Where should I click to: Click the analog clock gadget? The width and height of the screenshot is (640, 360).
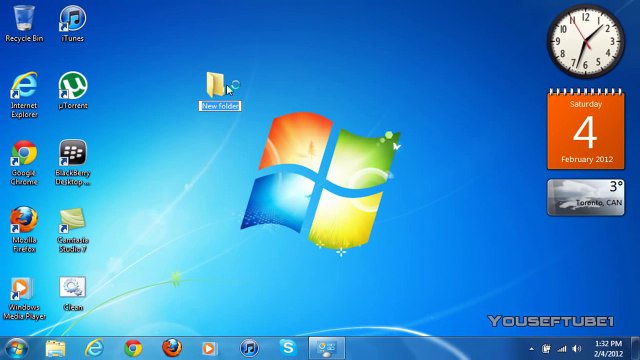(x=585, y=41)
